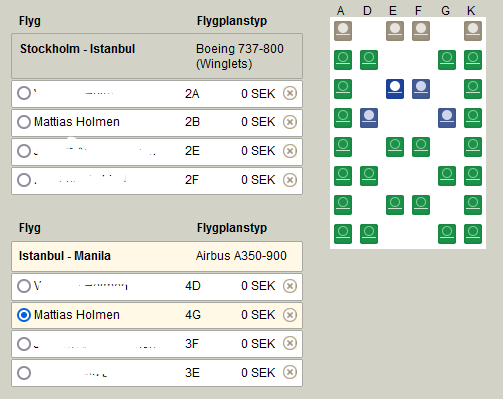
Task: Clear Mattias Holmen's 2B seat selection
Action: click(x=290, y=122)
